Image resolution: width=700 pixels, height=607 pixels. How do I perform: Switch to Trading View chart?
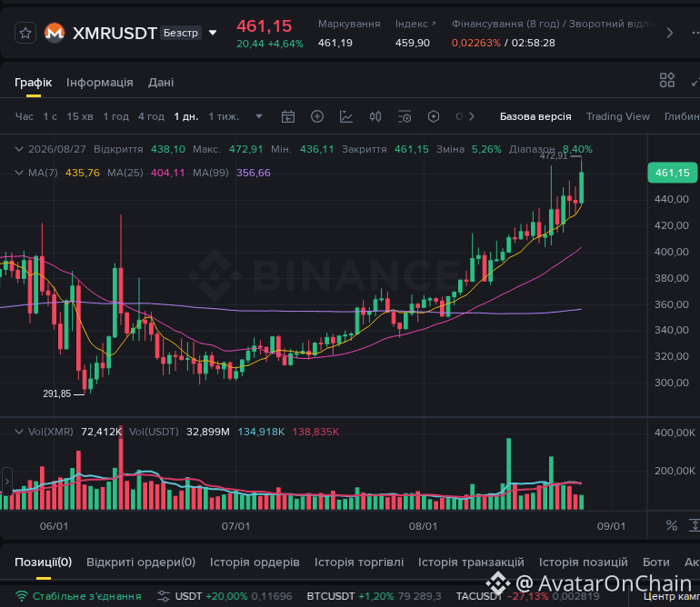click(x=618, y=116)
